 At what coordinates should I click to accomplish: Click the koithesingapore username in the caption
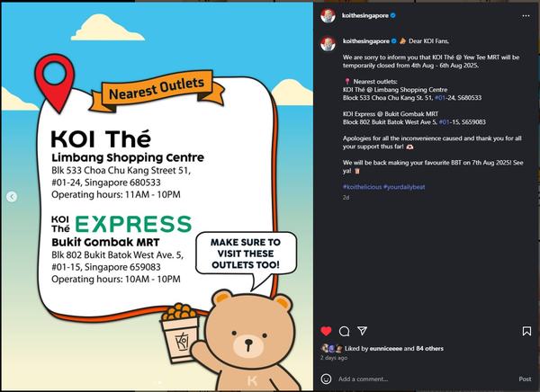[x=365, y=41]
